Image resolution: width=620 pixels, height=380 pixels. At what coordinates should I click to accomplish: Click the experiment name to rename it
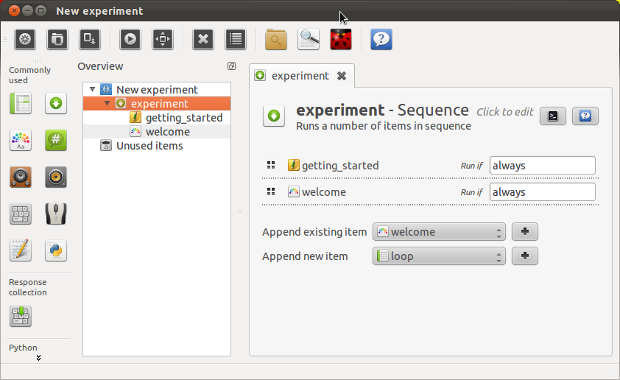coord(340,110)
